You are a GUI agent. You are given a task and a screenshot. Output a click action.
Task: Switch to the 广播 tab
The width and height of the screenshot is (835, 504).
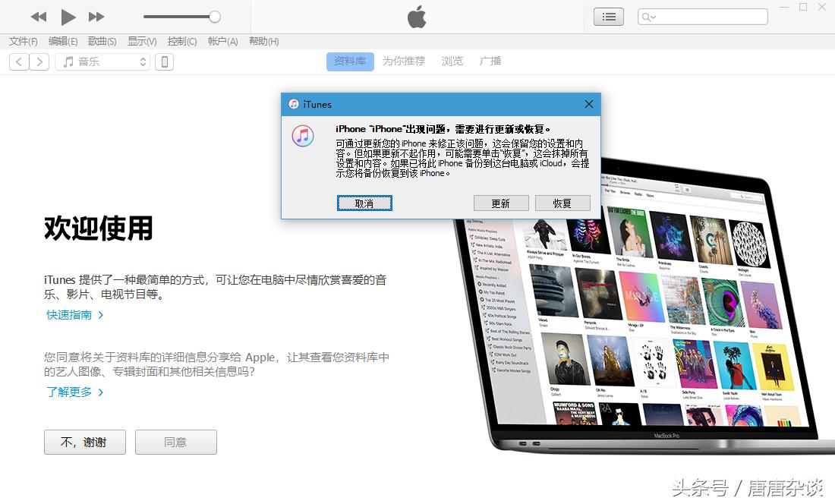coord(490,61)
